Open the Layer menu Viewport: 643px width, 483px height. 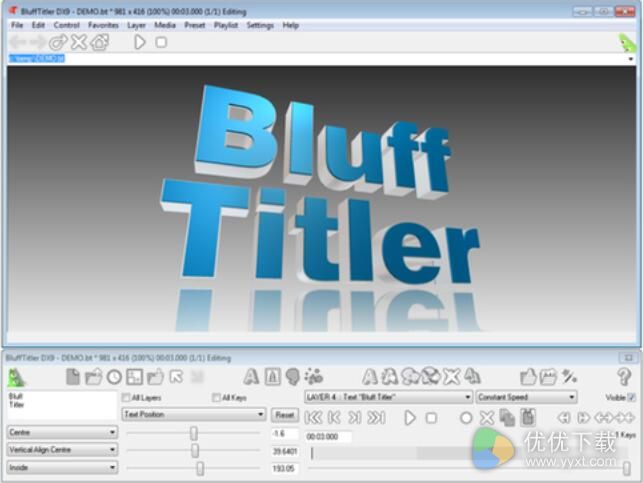(136, 25)
